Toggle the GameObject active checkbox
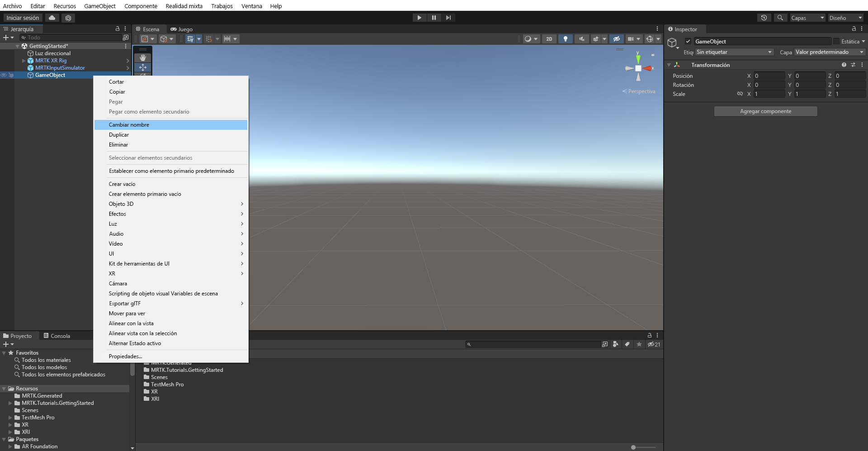Image resolution: width=868 pixels, height=451 pixels. point(688,41)
